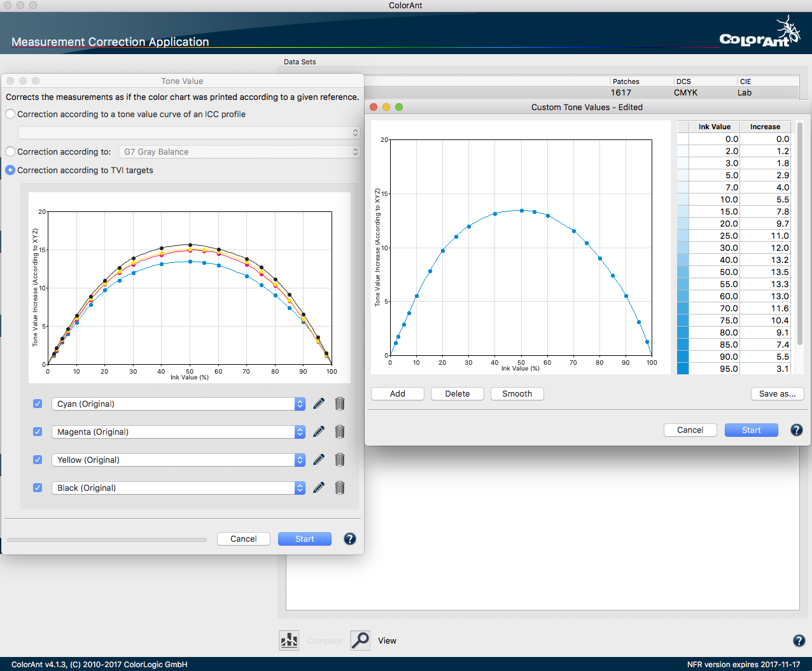This screenshot has width=812, height=671.
Task: Delete the Black curve via trash icon
Action: point(340,488)
